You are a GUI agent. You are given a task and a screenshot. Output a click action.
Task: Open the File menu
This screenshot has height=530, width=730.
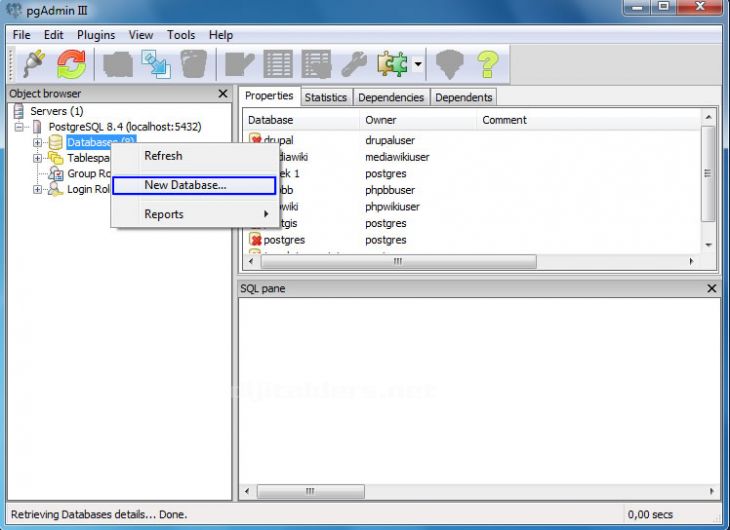[21, 35]
